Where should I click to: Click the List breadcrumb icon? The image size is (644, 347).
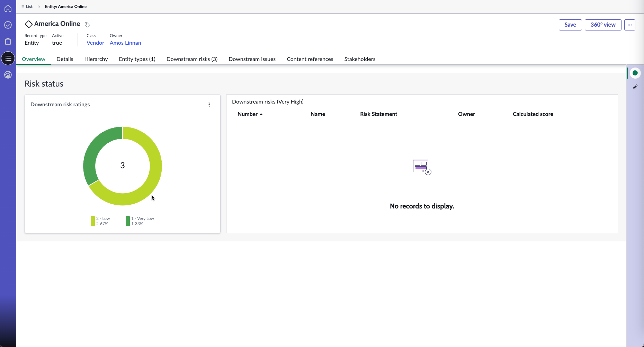pos(23,7)
